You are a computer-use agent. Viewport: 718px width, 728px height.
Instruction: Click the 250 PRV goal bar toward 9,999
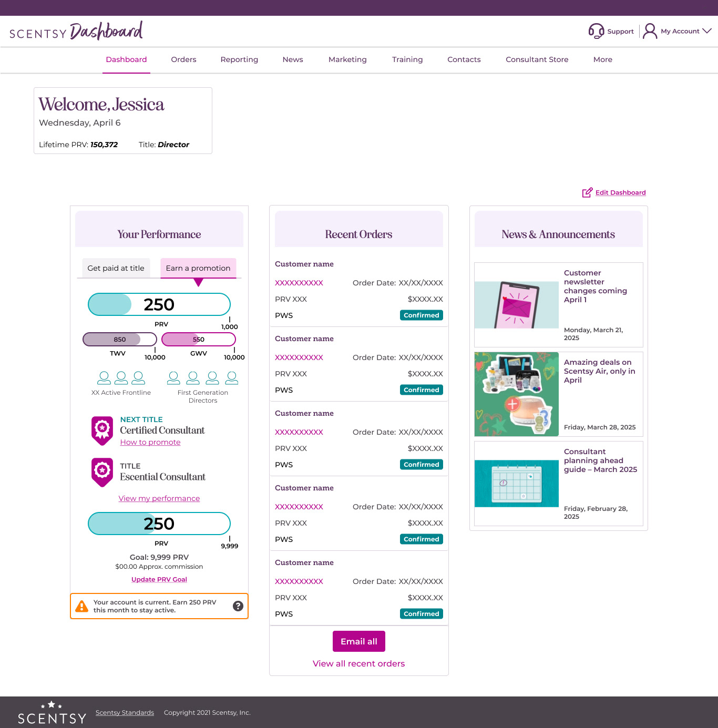(159, 524)
